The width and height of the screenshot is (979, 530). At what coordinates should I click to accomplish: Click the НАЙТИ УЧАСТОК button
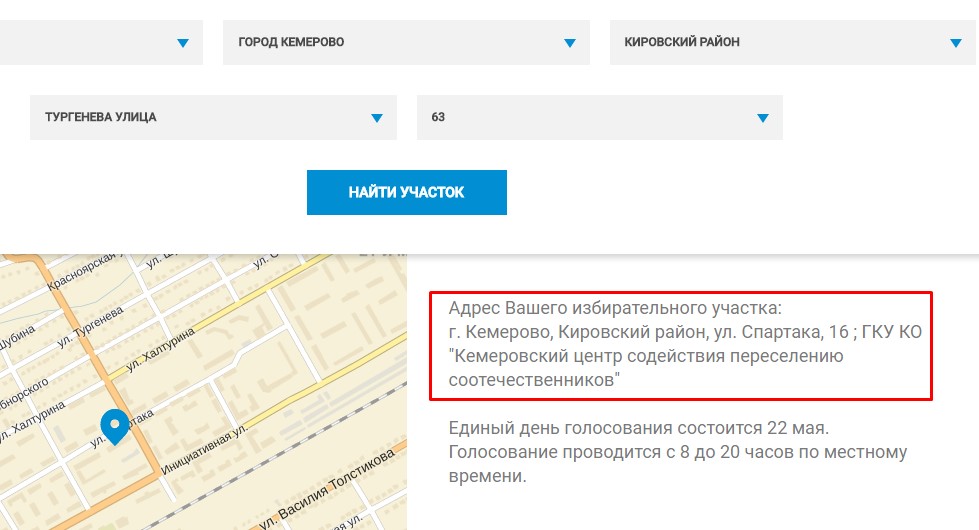(x=406, y=192)
